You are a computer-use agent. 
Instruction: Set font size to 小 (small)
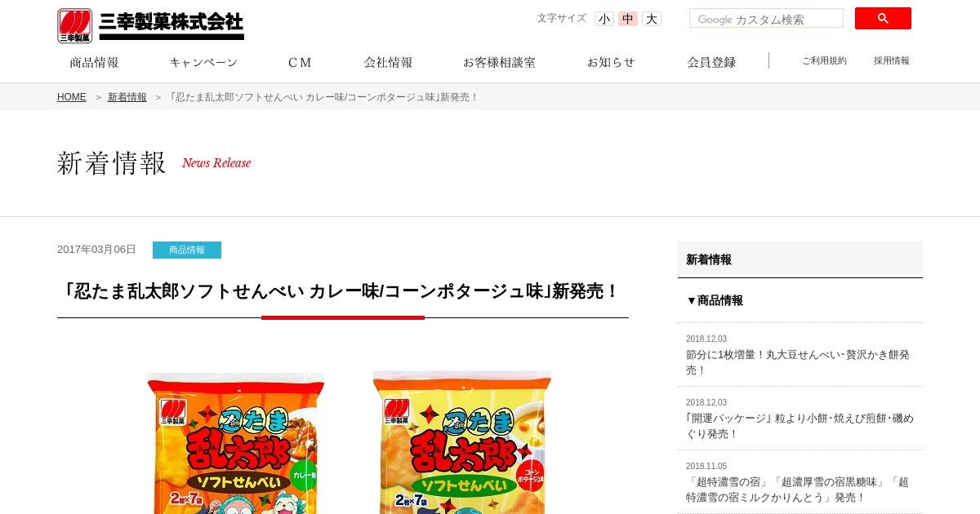pos(604,19)
